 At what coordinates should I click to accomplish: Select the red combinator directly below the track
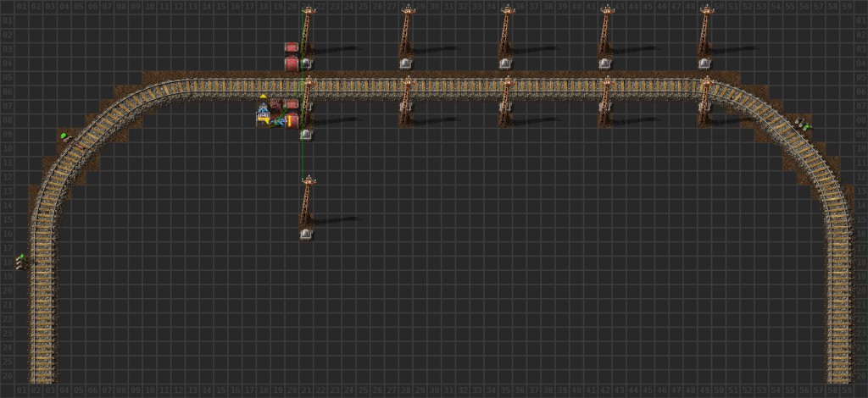pyautogui.click(x=292, y=103)
